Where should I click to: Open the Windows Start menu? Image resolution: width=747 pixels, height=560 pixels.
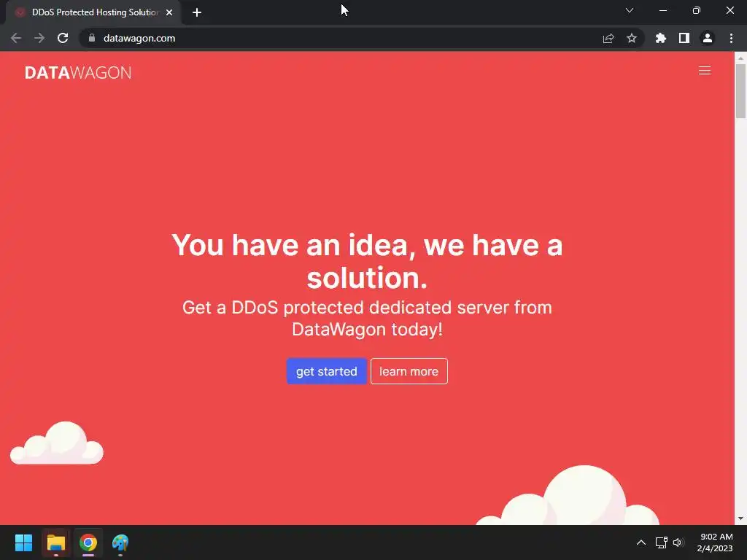pyautogui.click(x=23, y=542)
